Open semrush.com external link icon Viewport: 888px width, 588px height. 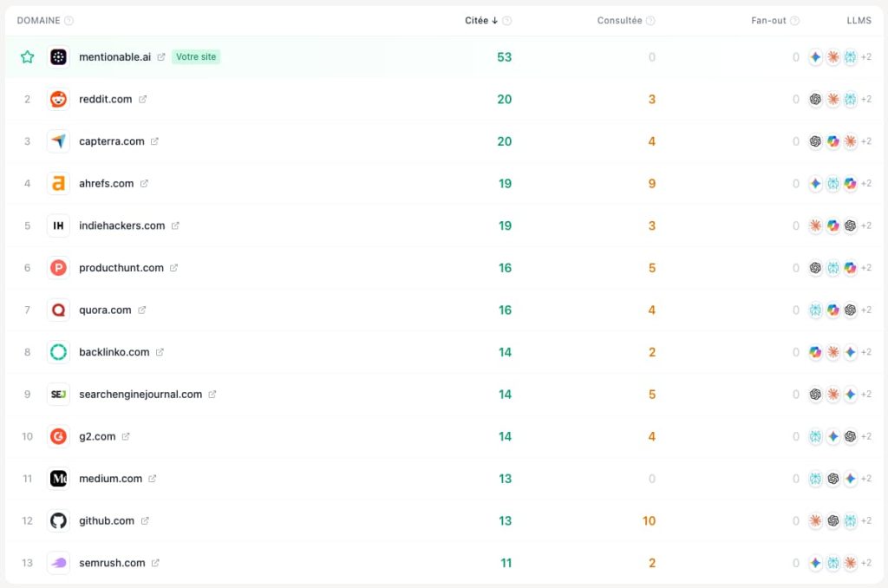156,563
